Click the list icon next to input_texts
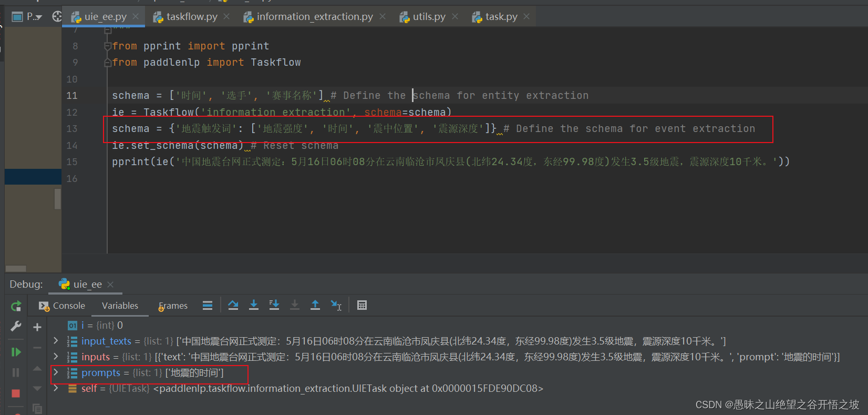 pyautogui.click(x=73, y=341)
